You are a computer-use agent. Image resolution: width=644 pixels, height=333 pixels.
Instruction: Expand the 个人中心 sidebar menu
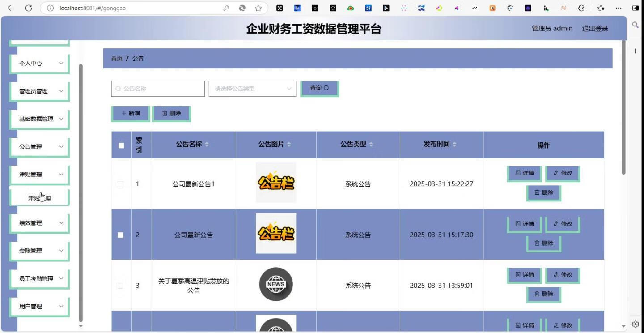(x=39, y=64)
